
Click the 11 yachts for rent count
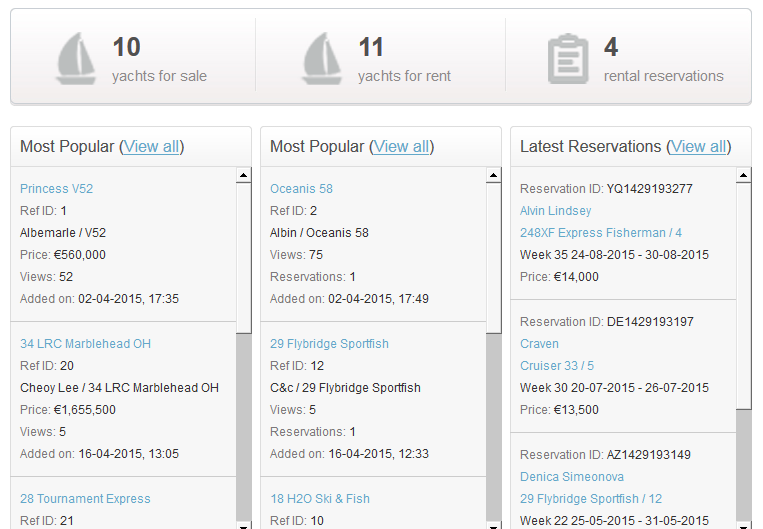371,47
